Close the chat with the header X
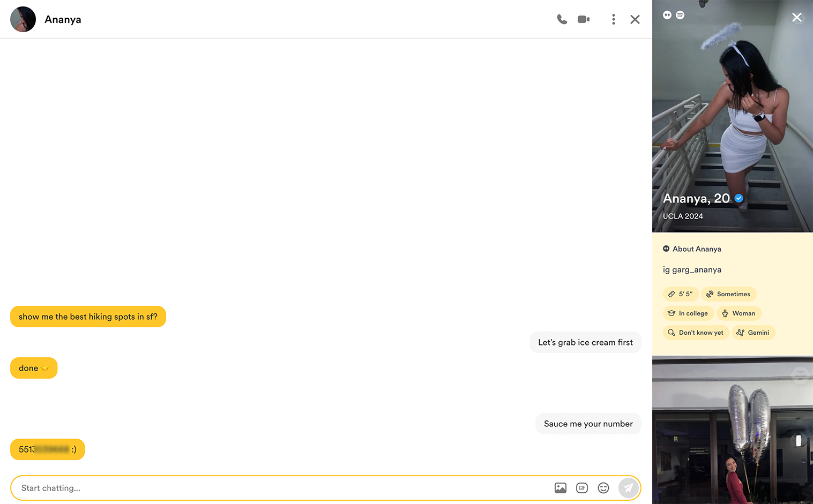The width and height of the screenshot is (813, 504). pyautogui.click(x=635, y=19)
